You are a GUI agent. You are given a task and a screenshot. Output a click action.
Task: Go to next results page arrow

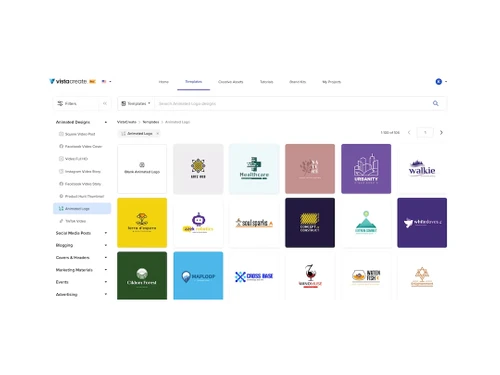coord(441,132)
